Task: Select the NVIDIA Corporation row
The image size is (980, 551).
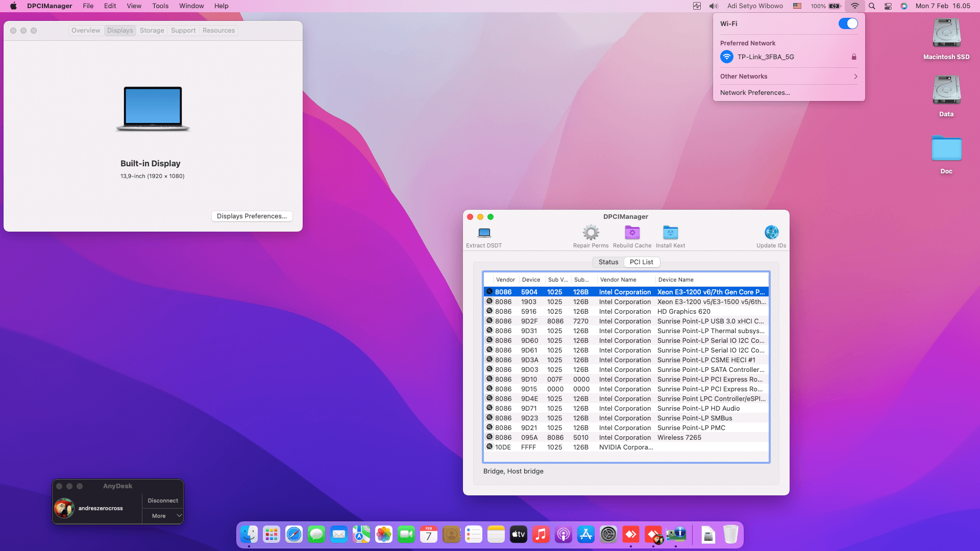Action: [626, 447]
